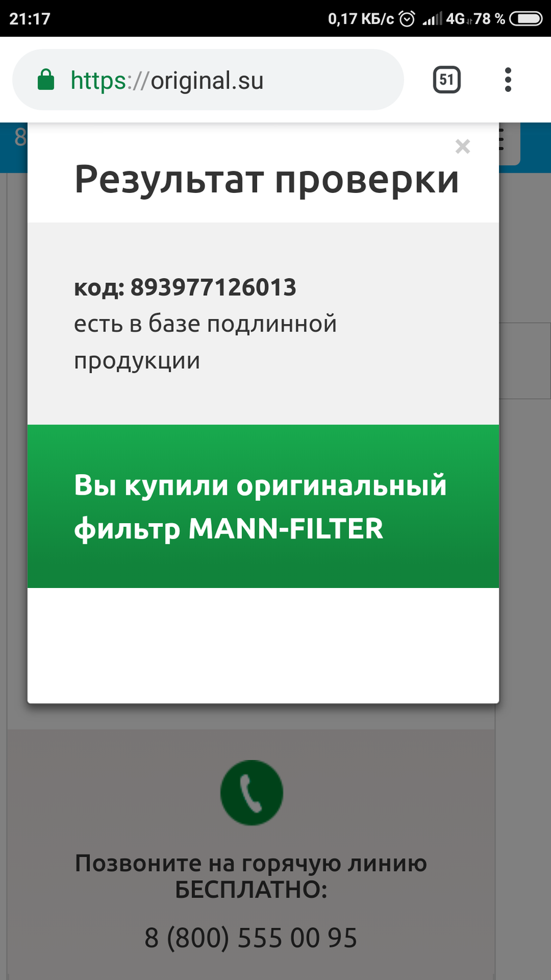Tap the green padlock security icon
This screenshot has width=551, height=980.
[x=46, y=80]
